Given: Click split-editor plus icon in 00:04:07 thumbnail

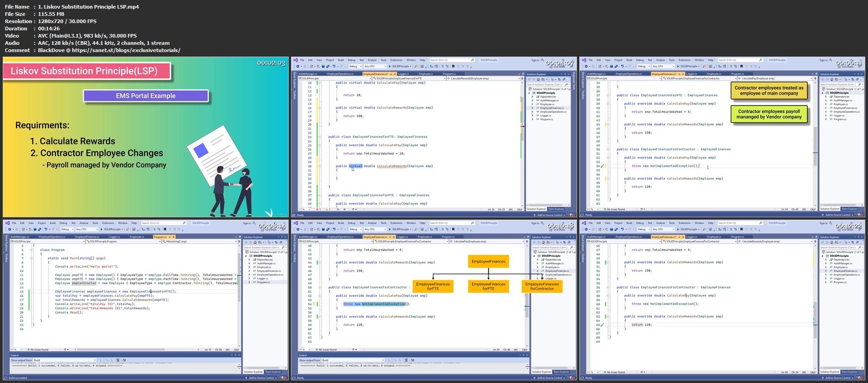Looking at the screenshot, I should 522,78.
